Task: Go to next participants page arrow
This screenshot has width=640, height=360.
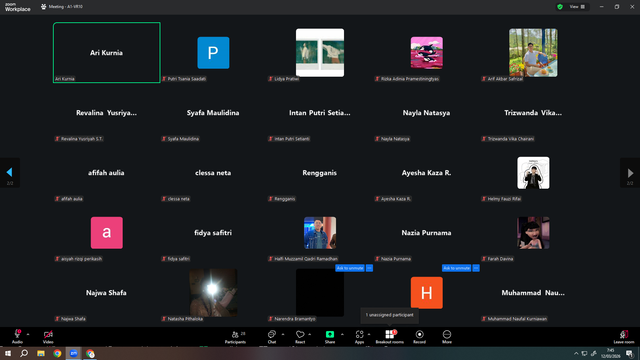Action: click(630, 172)
